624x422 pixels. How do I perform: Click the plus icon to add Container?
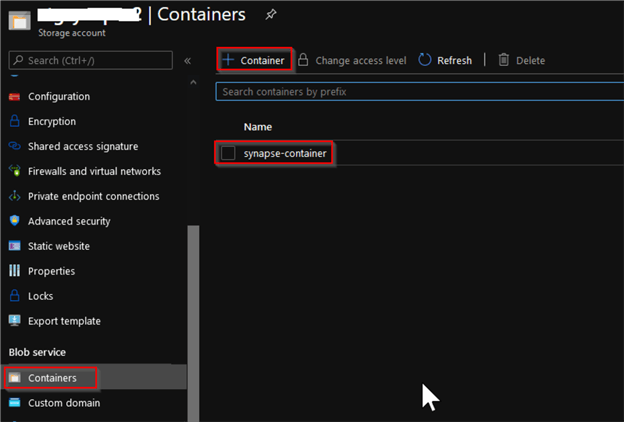228,60
